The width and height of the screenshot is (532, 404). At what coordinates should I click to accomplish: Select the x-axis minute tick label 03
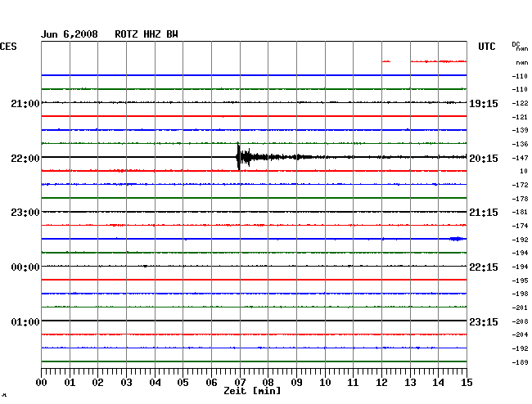click(126, 383)
